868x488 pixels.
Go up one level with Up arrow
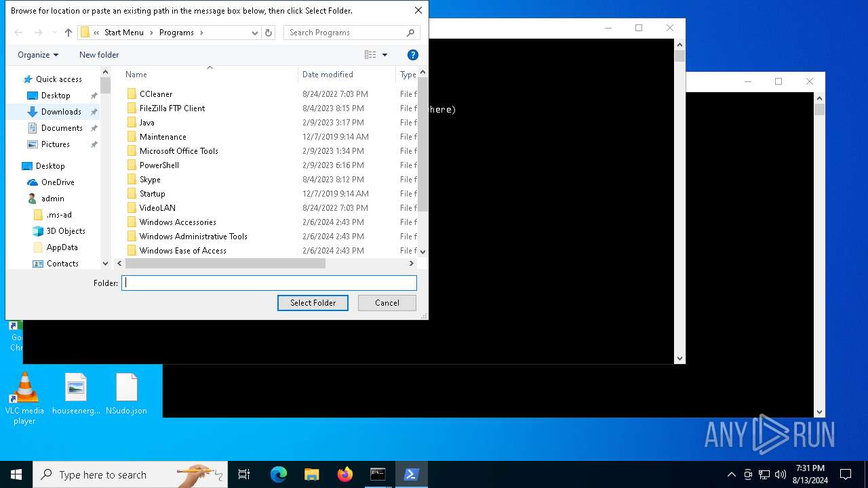68,33
